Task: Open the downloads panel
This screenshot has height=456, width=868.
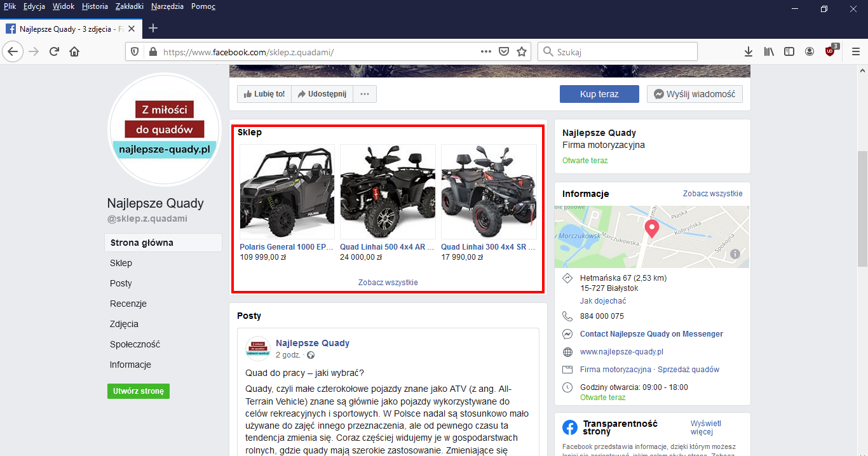Action: 749,51
